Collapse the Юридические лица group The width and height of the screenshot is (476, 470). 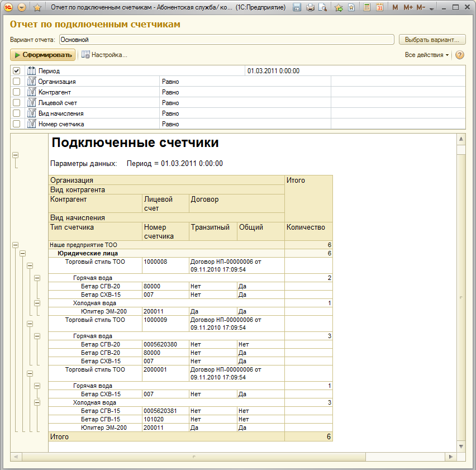(23, 253)
